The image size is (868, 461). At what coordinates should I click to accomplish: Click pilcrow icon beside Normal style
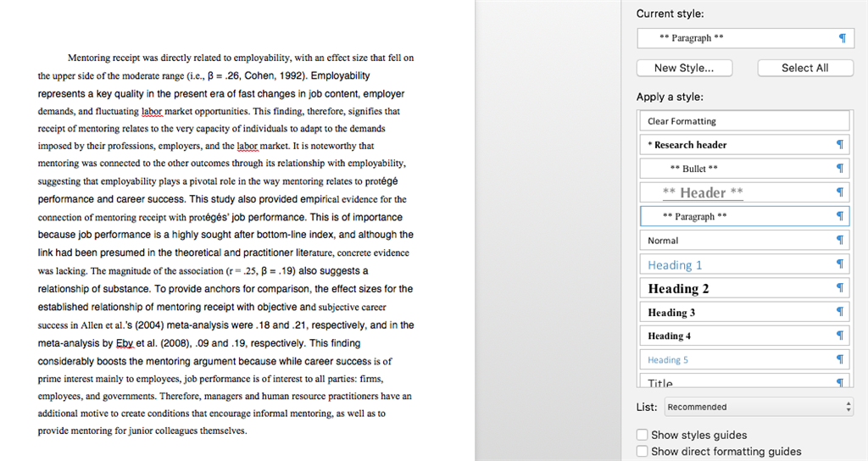(x=840, y=240)
